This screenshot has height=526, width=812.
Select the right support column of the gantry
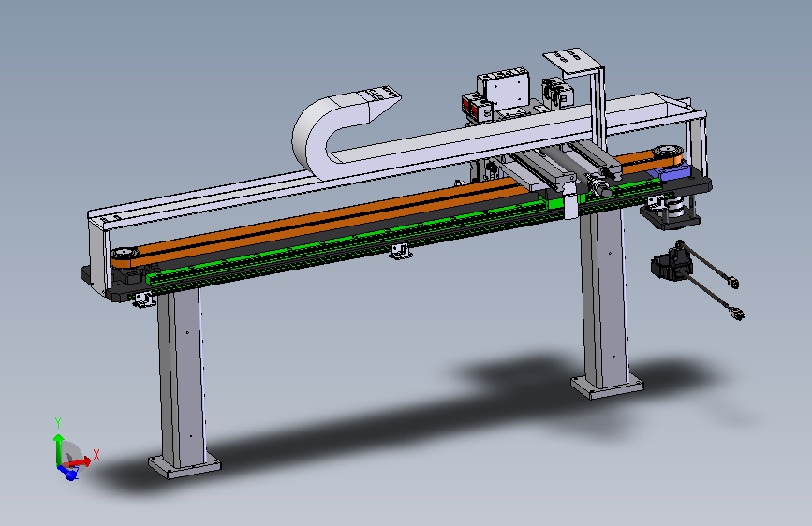605,298
